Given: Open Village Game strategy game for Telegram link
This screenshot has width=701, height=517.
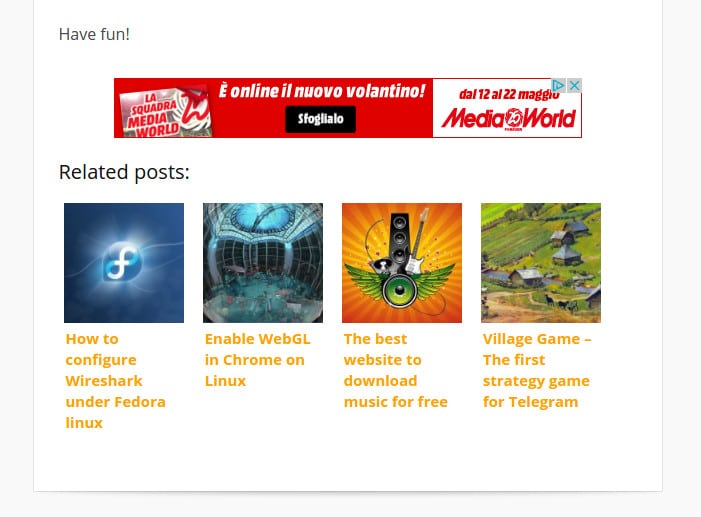Looking at the screenshot, I should [x=537, y=370].
